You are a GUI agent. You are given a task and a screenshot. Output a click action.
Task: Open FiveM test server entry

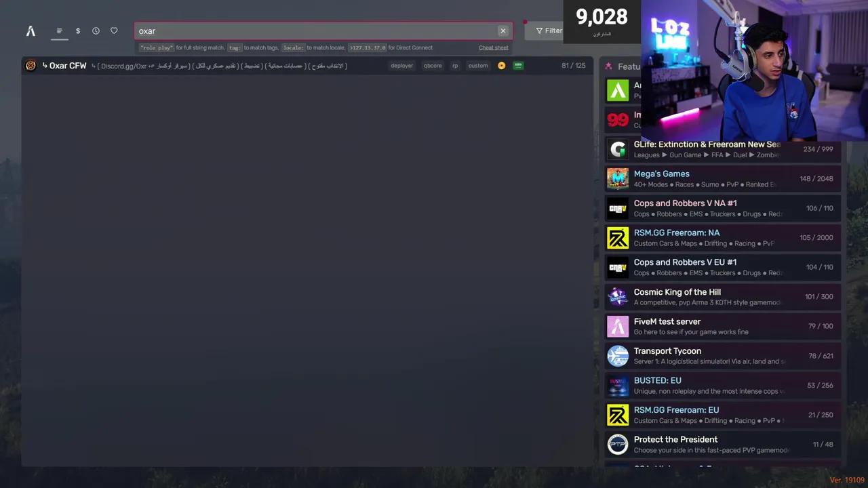point(723,326)
